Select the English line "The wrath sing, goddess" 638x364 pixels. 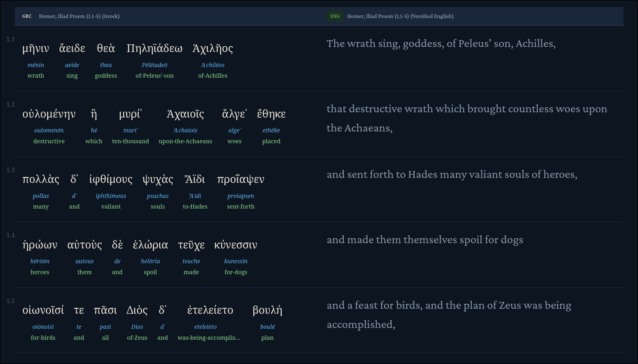pyautogui.click(x=441, y=44)
